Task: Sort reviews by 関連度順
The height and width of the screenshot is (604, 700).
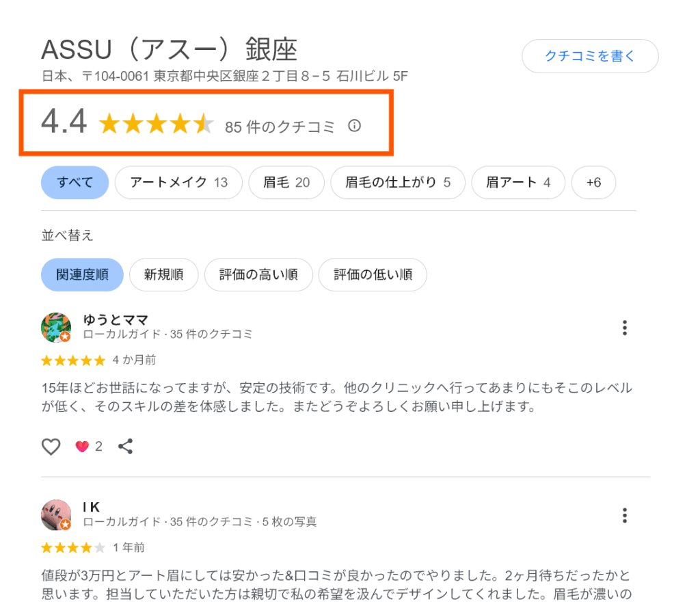Action: point(82,275)
